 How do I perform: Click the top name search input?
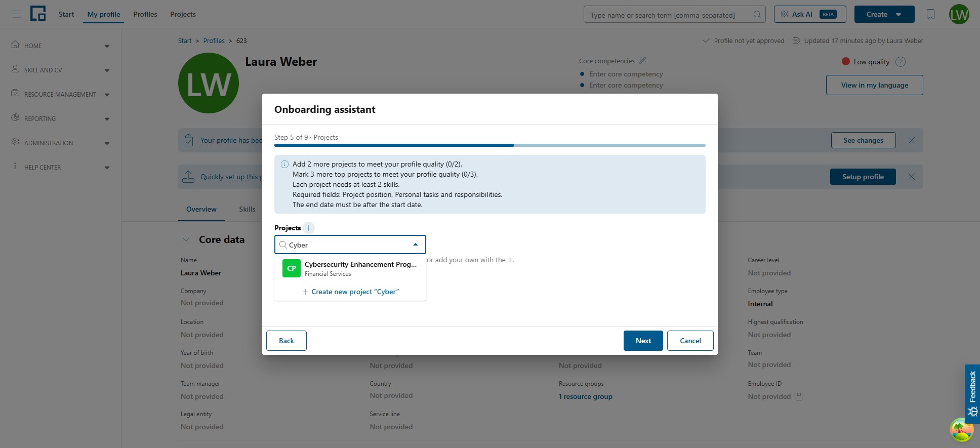coord(674,15)
